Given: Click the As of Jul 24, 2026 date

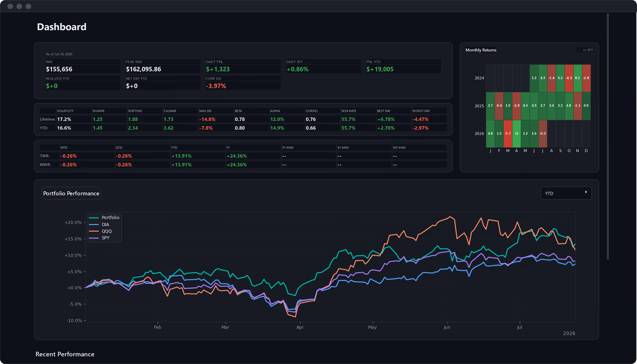Looking at the screenshot, I should pyautogui.click(x=59, y=54).
